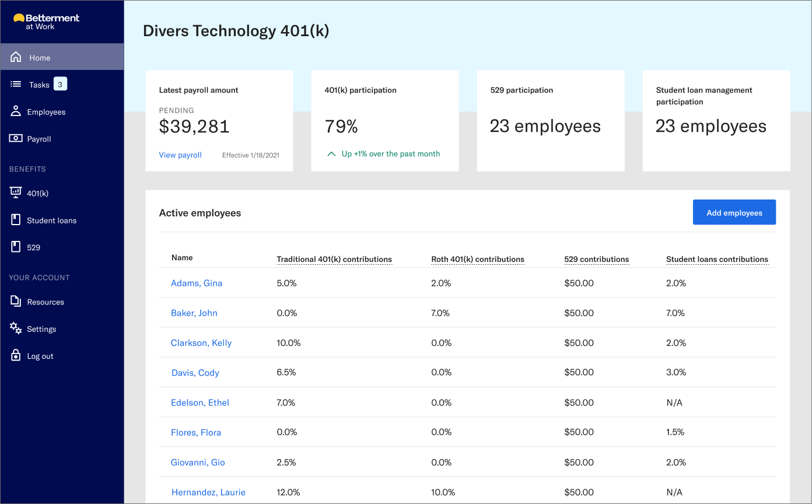Click Up +1% over the past month
Viewport: 812px width, 504px height.
(x=391, y=154)
